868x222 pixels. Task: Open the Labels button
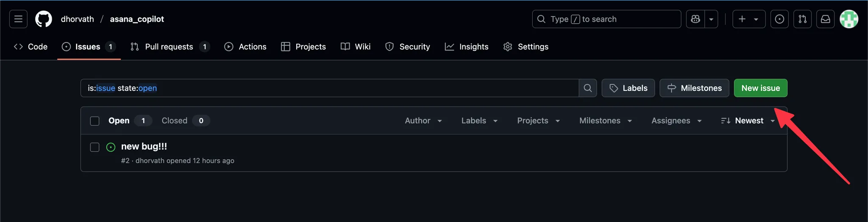point(628,88)
